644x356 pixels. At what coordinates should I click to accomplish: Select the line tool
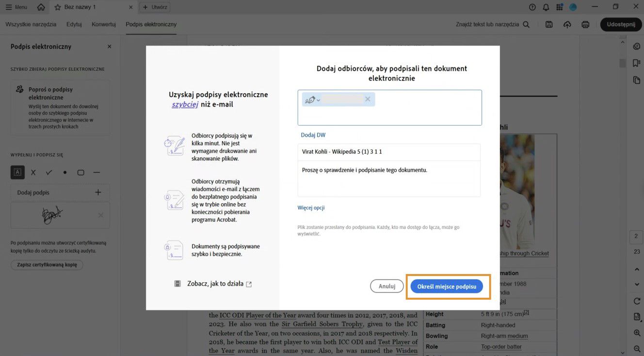coord(97,172)
